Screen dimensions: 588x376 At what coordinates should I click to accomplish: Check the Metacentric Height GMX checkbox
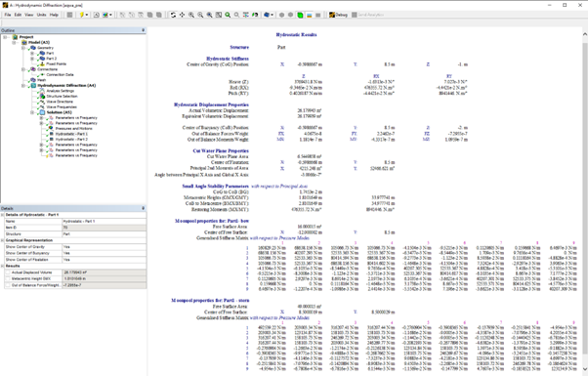[x=8, y=279]
